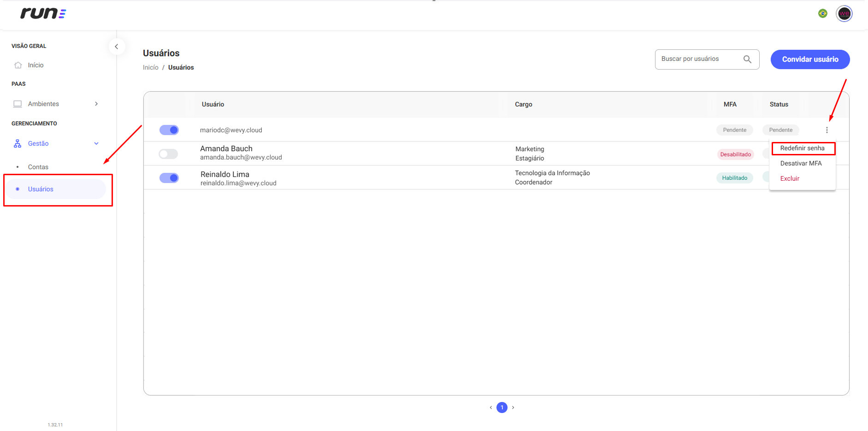Click the amanda.bauch@wevy.cloud email

(241, 157)
